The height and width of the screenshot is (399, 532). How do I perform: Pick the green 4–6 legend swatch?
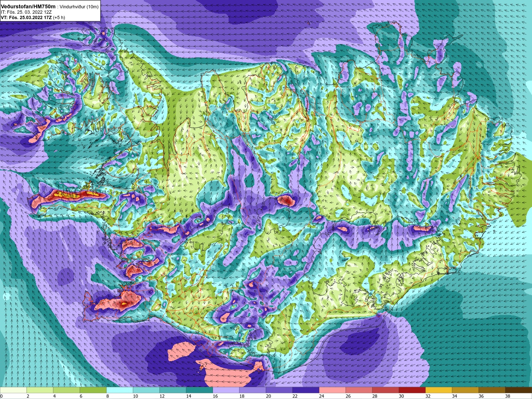(x=66, y=390)
